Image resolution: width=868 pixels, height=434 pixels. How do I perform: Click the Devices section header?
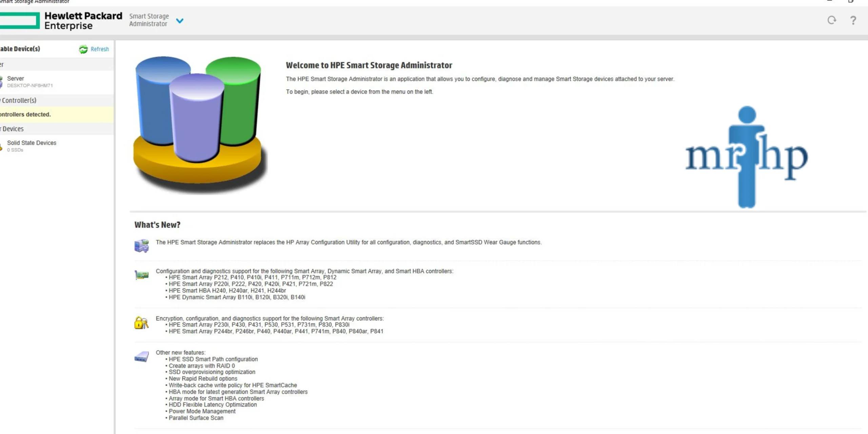[x=57, y=129]
